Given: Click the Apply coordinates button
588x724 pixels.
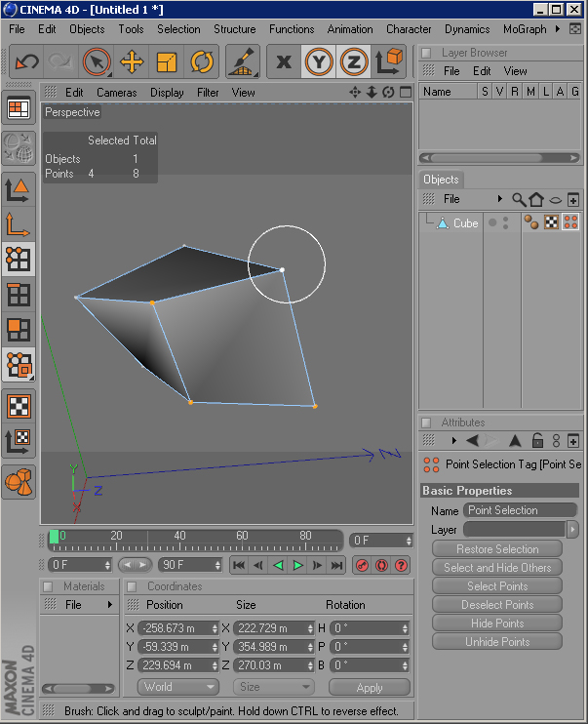Looking at the screenshot, I should tap(370, 687).
